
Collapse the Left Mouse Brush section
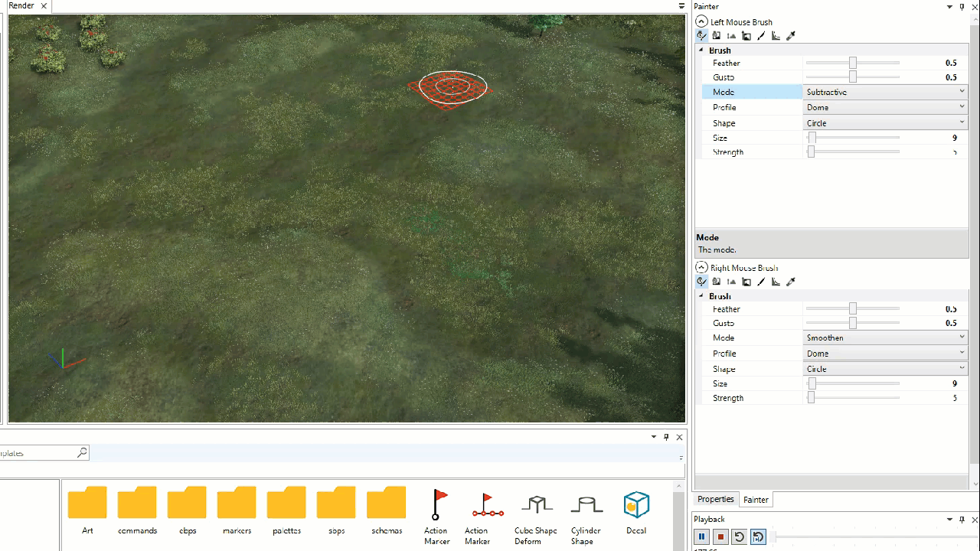pyautogui.click(x=701, y=22)
